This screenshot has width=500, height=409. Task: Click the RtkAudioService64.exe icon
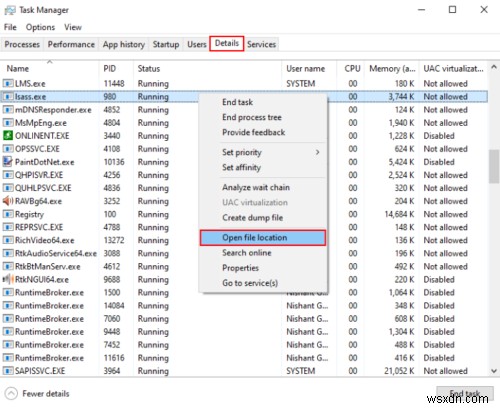pyautogui.click(x=8, y=253)
